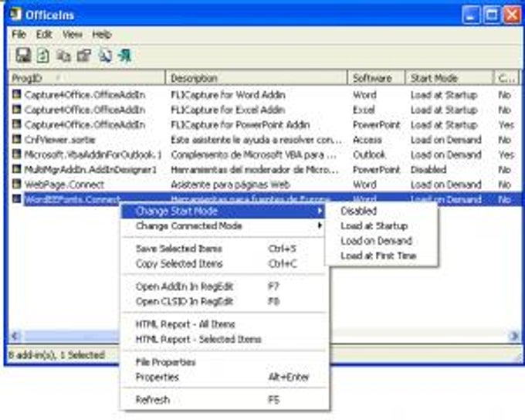This screenshot has width=525, height=420.
Task: Select File Properties in context menu
Action: 222,362
